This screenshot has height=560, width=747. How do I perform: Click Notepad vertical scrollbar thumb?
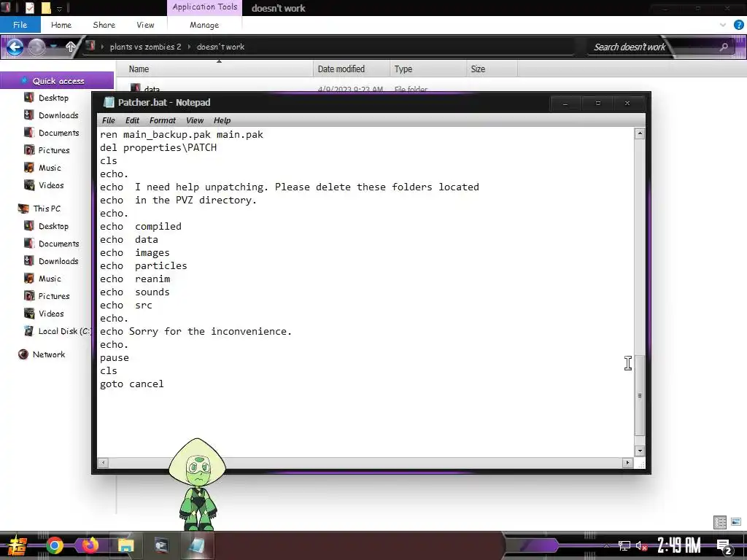(640, 395)
